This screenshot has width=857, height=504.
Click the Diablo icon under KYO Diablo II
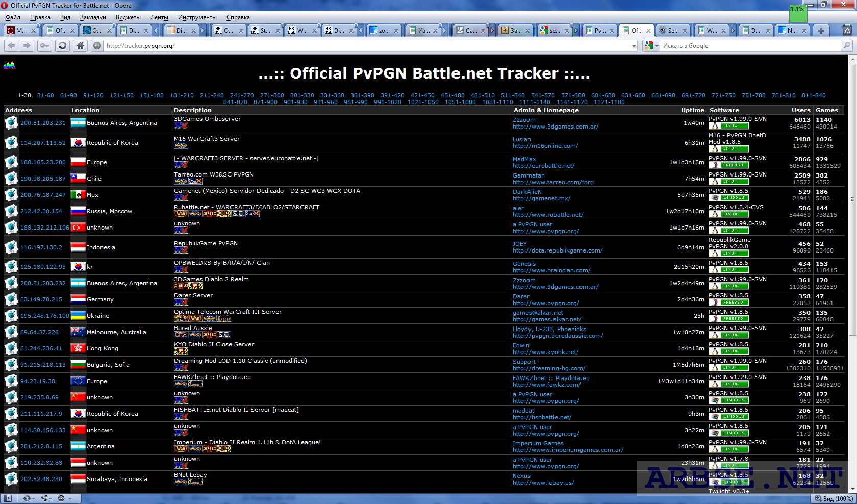[x=181, y=351]
